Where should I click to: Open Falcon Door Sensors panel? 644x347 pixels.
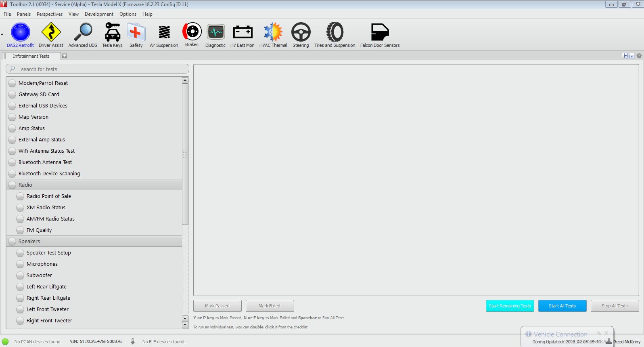(x=380, y=35)
